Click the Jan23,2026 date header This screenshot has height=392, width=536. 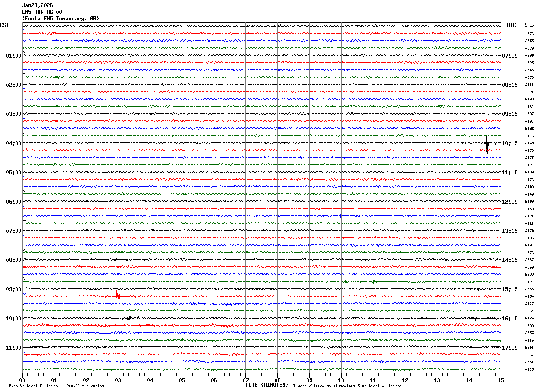pyautogui.click(x=37, y=5)
